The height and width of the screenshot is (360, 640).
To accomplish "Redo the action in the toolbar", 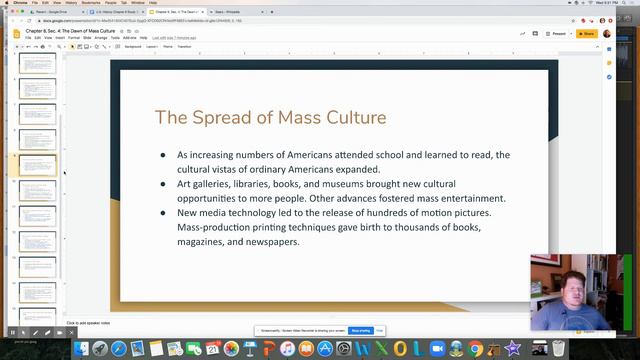I will [36, 47].
